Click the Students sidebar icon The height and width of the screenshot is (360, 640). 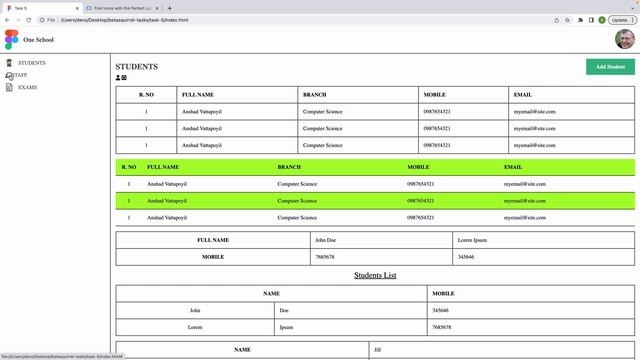(x=9, y=62)
